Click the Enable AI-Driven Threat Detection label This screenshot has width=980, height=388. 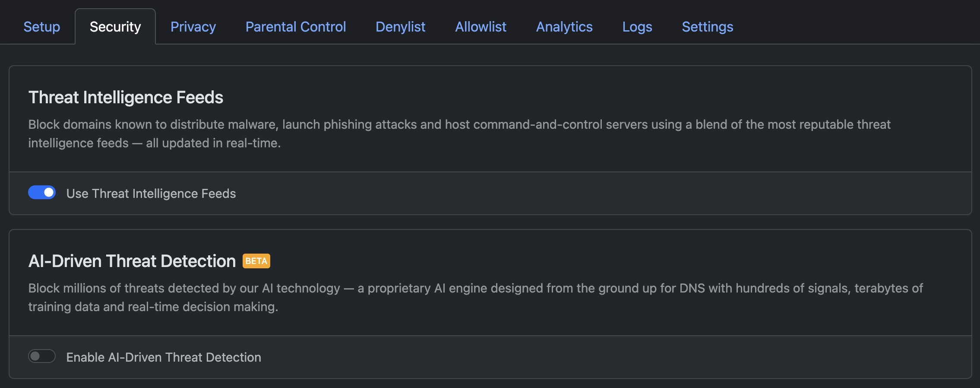[x=163, y=357]
